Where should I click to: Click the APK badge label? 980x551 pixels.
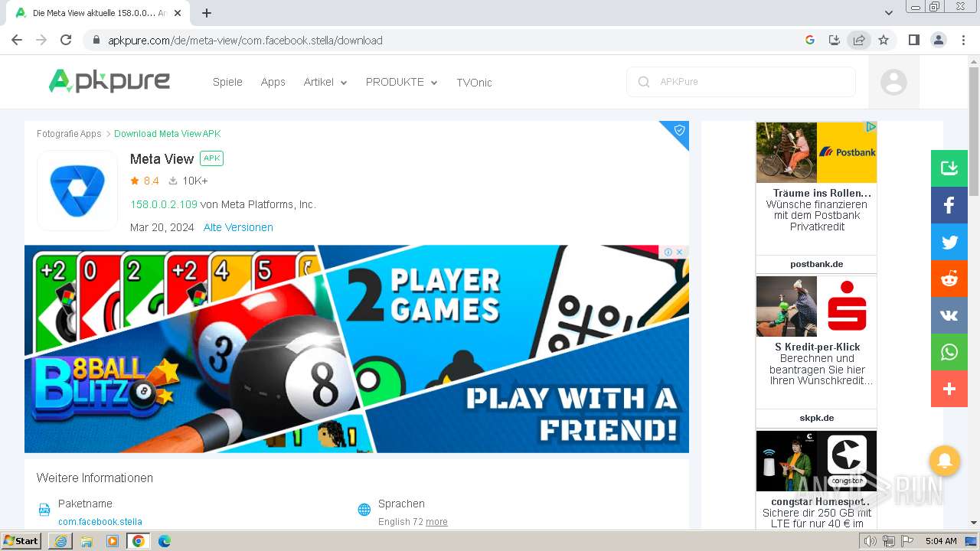(x=211, y=158)
